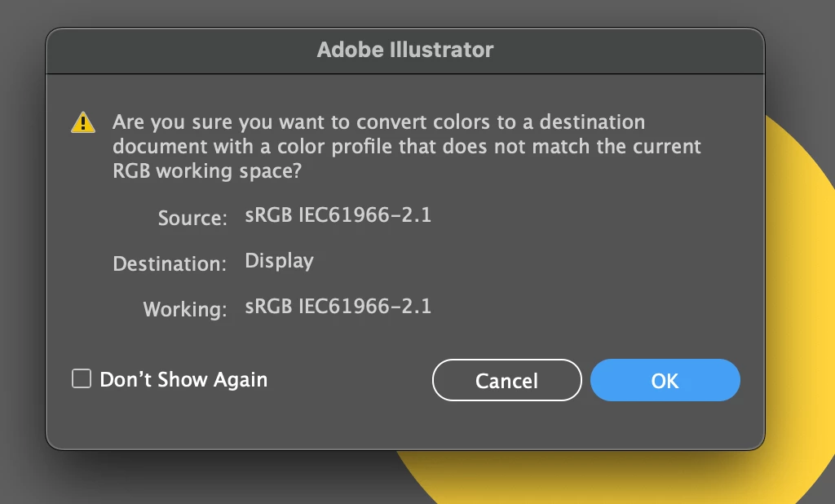Enable the Don't Show Again checkbox

tap(82, 379)
